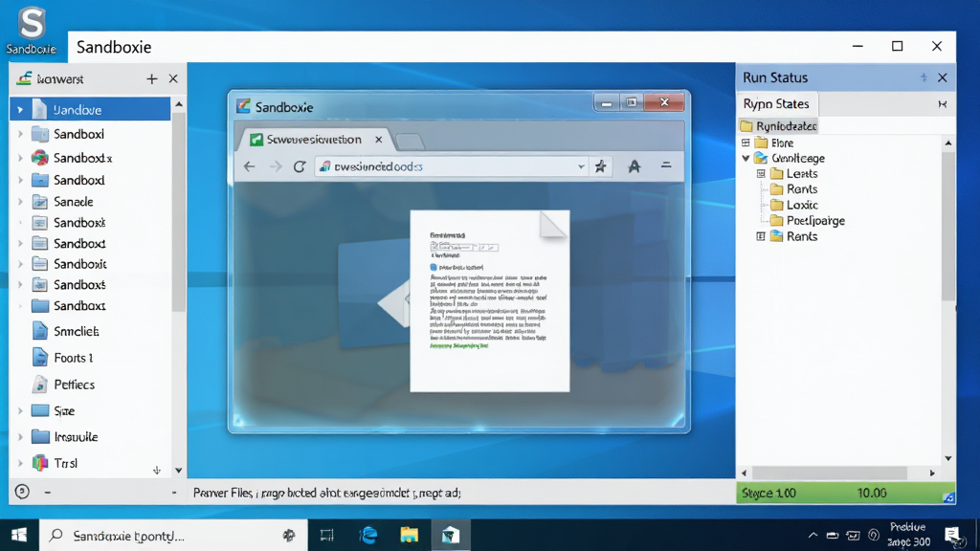
Task: Pin the Run Status panel
Action: click(924, 77)
